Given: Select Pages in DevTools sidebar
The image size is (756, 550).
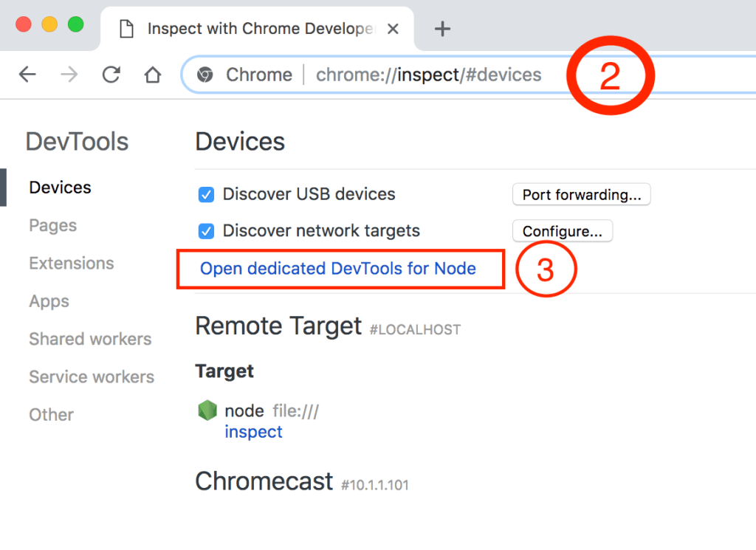Looking at the screenshot, I should [x=53, y=226].
